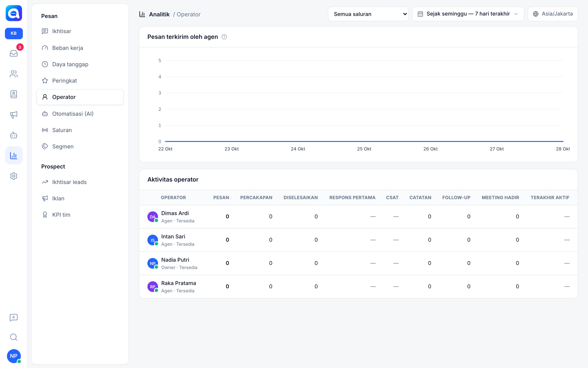Viewport: 588px width, 368px height.
Task: Open the KPI tim menu item
Action: pos(80,215)
